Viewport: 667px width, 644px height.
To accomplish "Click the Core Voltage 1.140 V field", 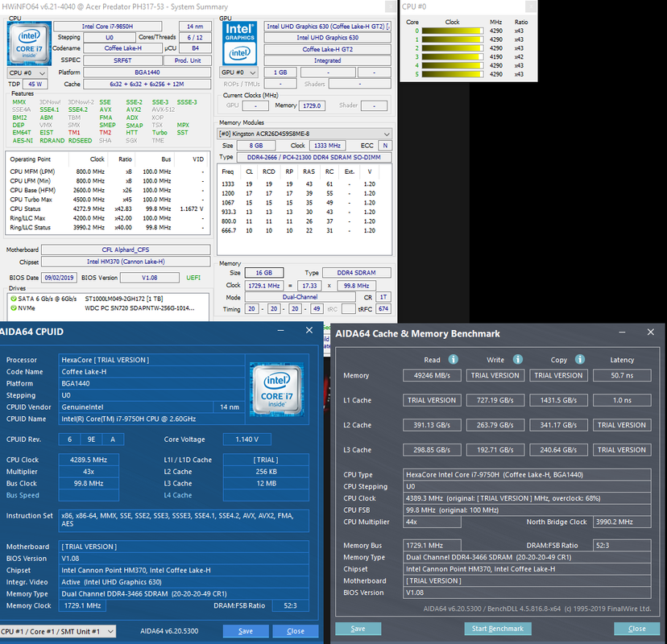I will [x=246, y=440].
